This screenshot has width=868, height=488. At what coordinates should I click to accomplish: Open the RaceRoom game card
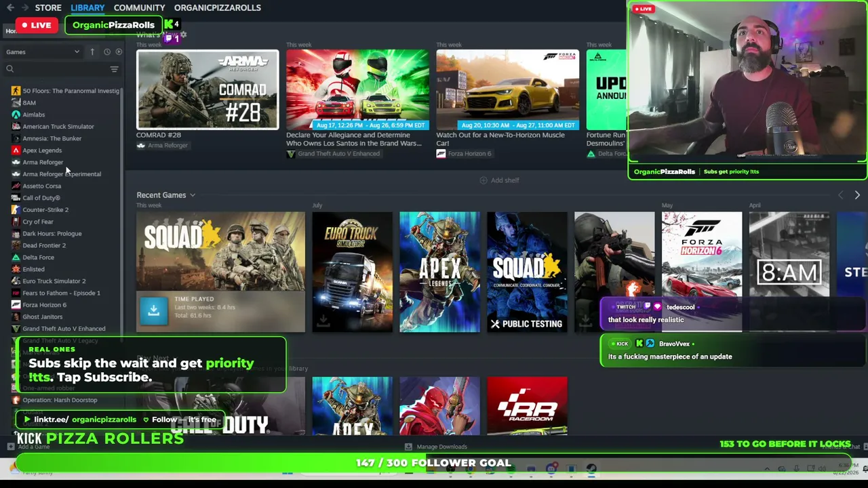527,406
